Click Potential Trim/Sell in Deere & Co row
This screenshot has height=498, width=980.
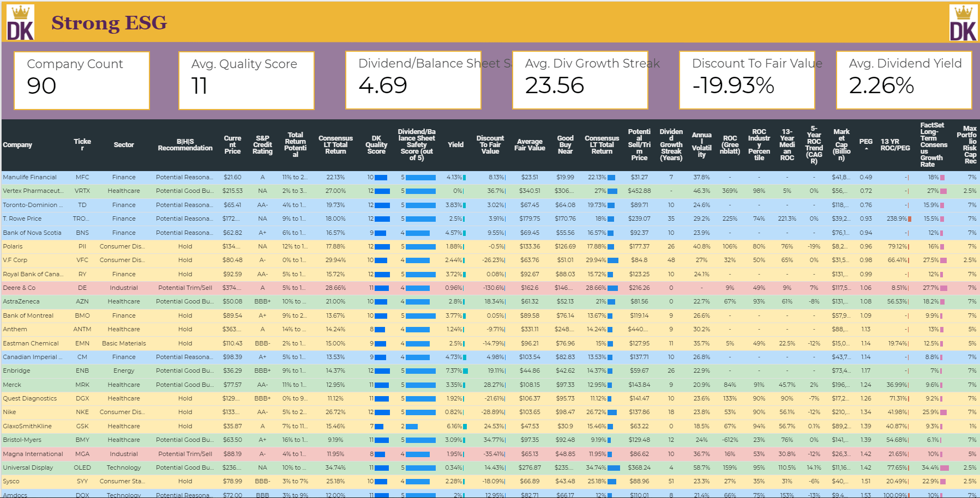pyautogui.click(x=185, y=288)
